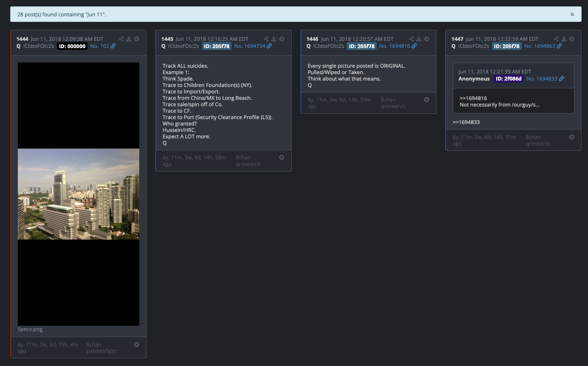Share post 1446
This screenshot has width=588, height=366.
[411, 39]
